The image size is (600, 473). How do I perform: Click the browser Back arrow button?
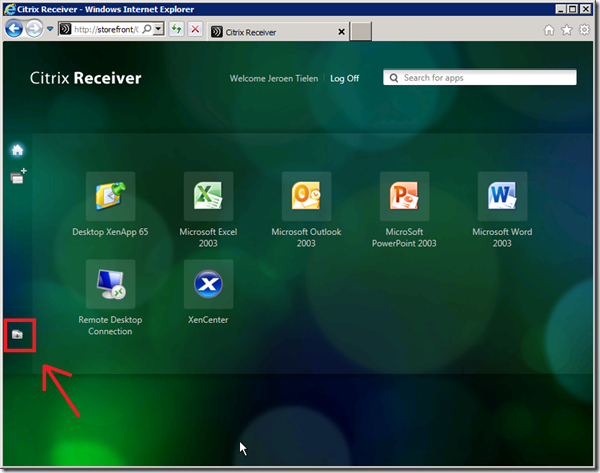point(14,29)
